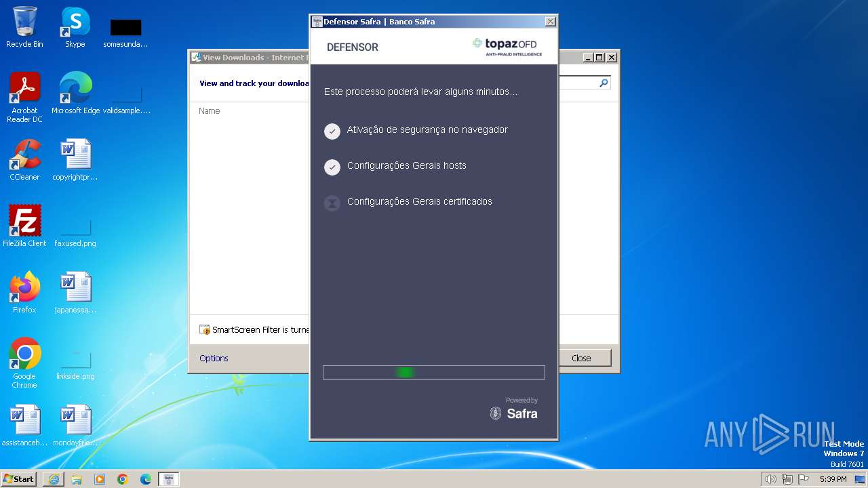Viewport: 868px width, 488px height.
Task: Click the Defensor Safra title bar icon
Action: [x=317, y=22]
